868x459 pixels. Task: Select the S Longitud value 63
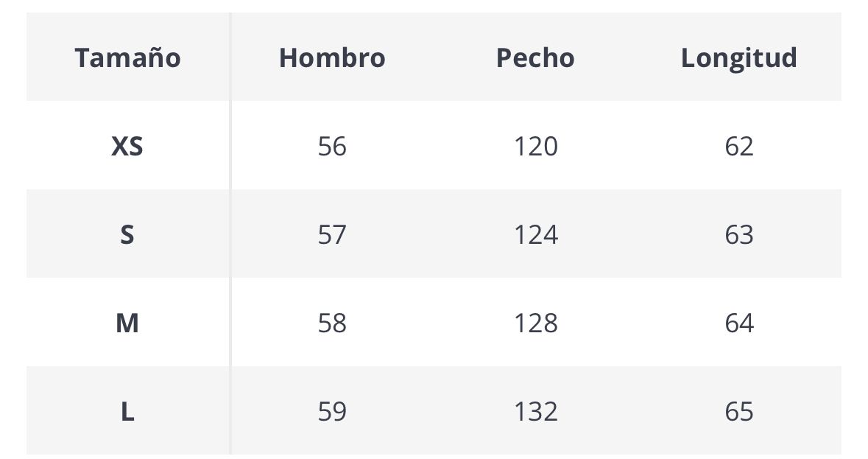738,235
